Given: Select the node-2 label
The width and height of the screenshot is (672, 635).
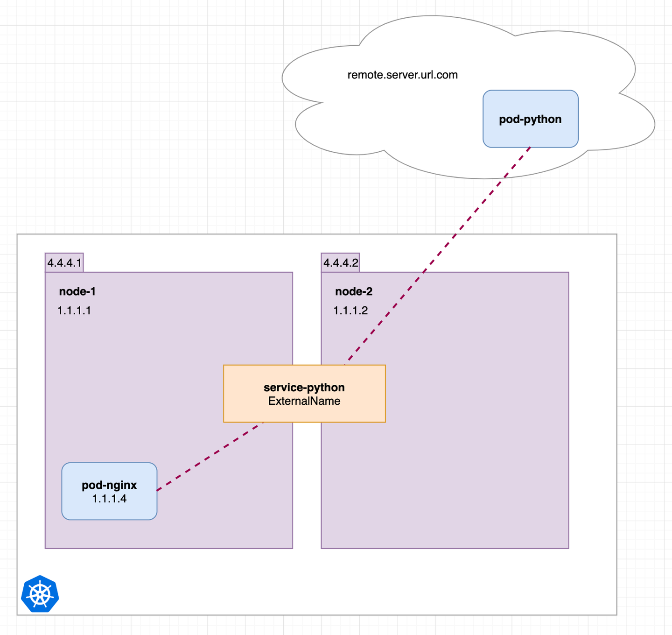Looking at the screenshot, I should pyautogui.click(x=354, y=291).
